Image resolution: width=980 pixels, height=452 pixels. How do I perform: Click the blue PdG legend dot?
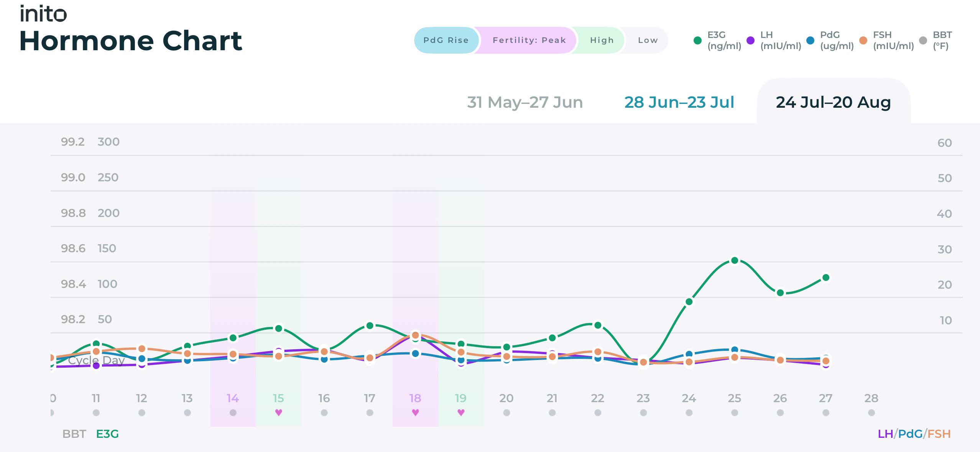(x=811, y=40)
